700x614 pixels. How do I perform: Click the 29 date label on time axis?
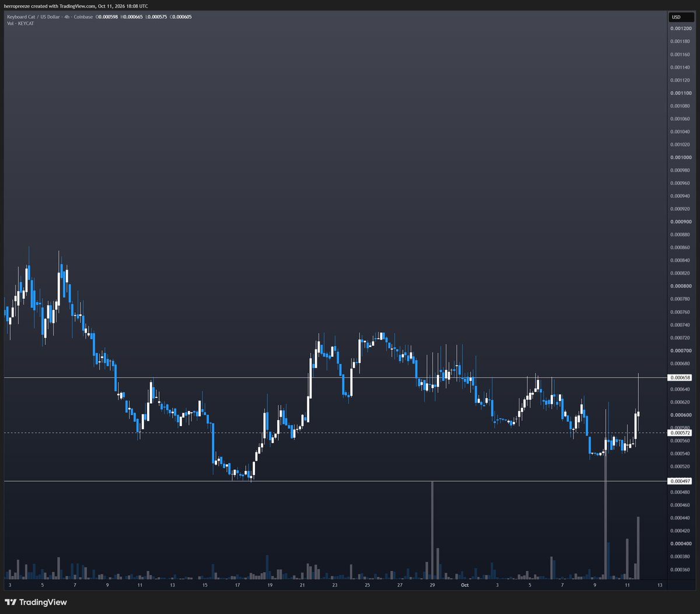click(432, 584)
